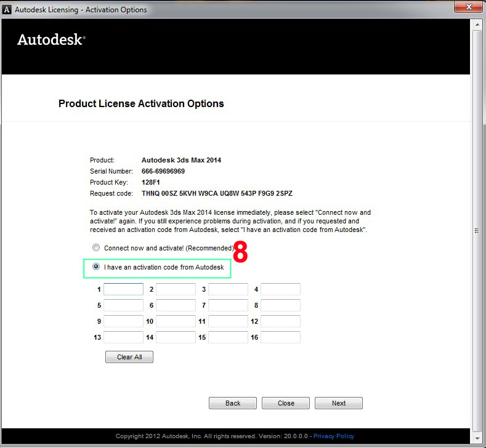Click activation code field 13
This screenshot has height=448, width=486.
(x=123, y=337)
